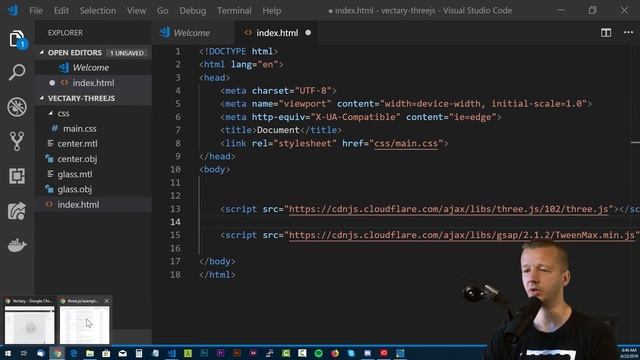Click the Chrome icon in the taskbar
The width and height of the screenshot is (640, 360).
(57, 353)
